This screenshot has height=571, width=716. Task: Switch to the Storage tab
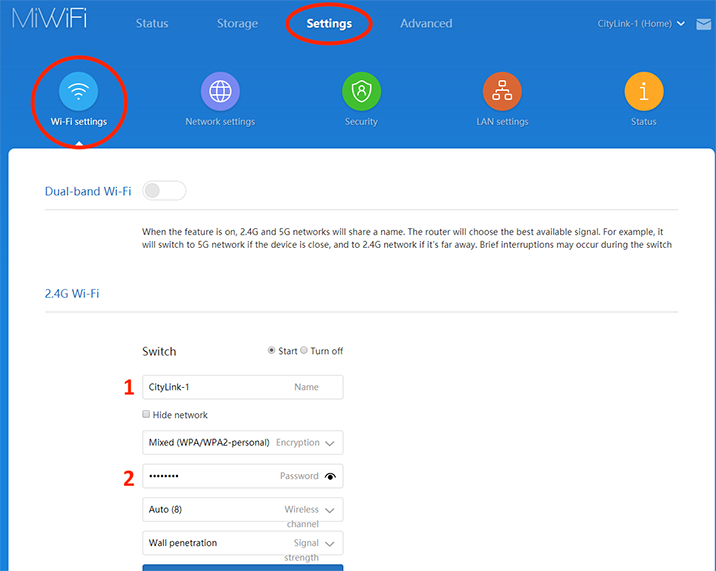point(237,24)
